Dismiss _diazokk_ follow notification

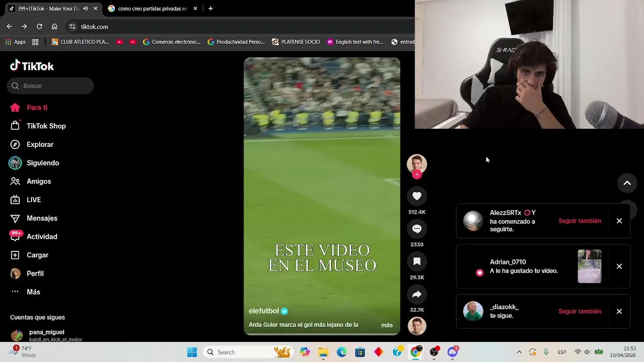[x=619, y=311]
